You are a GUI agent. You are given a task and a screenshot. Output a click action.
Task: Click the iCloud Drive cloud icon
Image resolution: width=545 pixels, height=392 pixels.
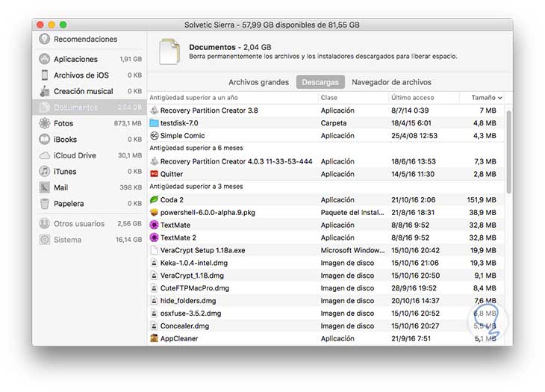pos(45,155)
